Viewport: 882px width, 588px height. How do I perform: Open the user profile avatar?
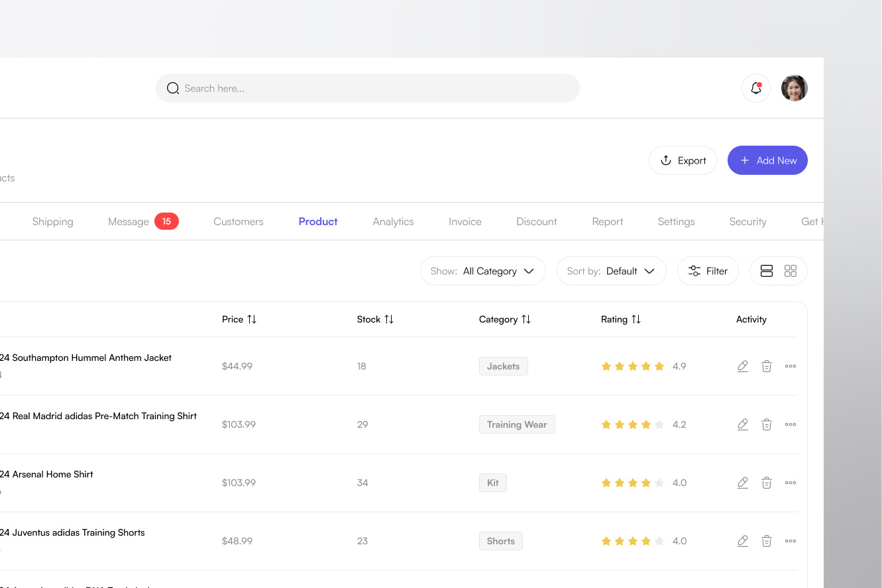795,88
